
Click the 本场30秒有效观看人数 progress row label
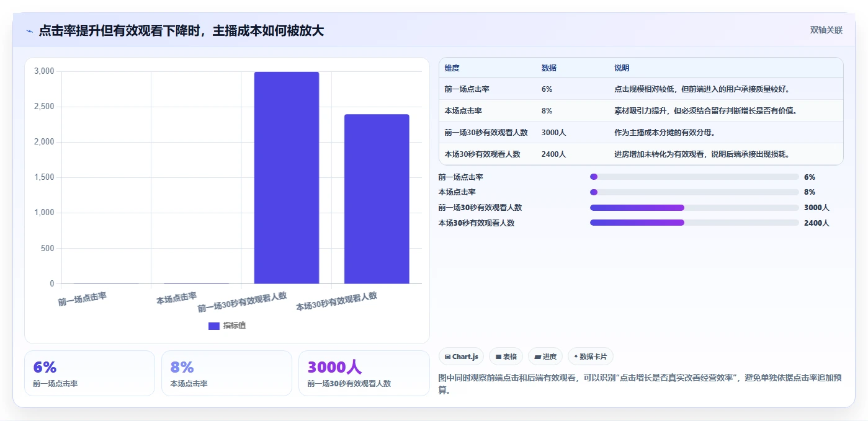click(x=477, y=223)
